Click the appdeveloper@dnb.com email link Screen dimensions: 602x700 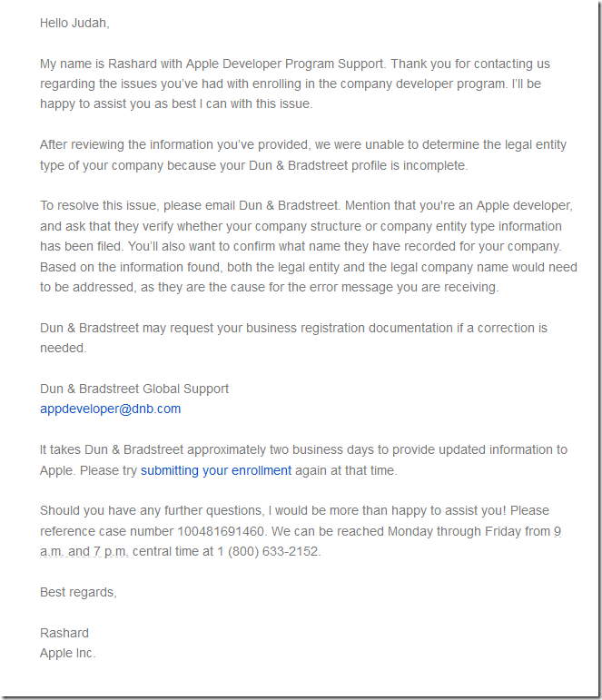[x=110, y=409]
